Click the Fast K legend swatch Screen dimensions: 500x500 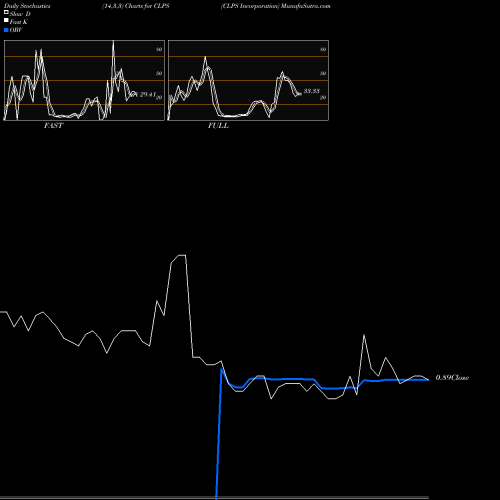(6, 20)
